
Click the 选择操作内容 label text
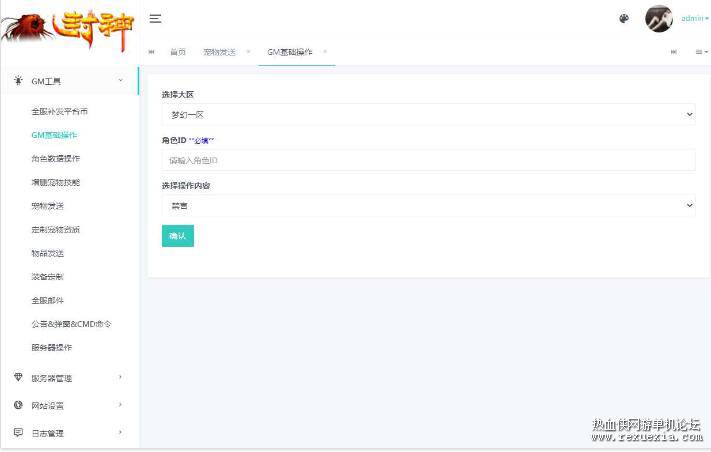(186, 185)
